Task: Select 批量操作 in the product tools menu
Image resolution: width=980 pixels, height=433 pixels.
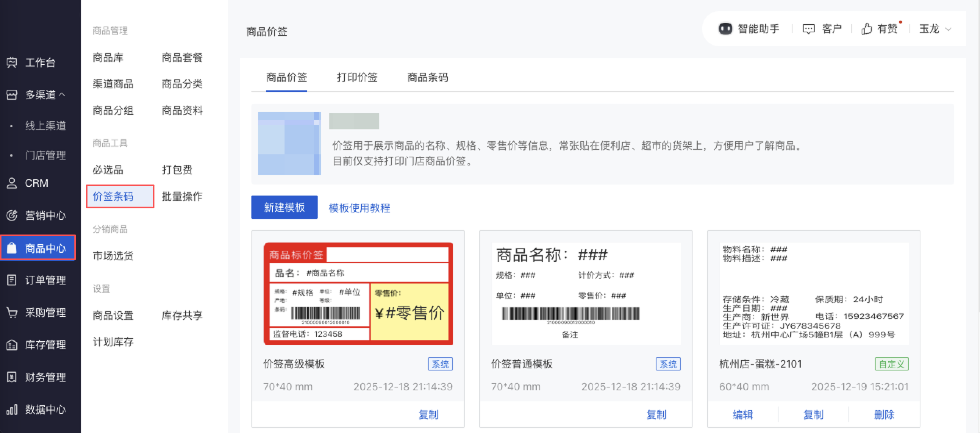Action: click(182, 196)
